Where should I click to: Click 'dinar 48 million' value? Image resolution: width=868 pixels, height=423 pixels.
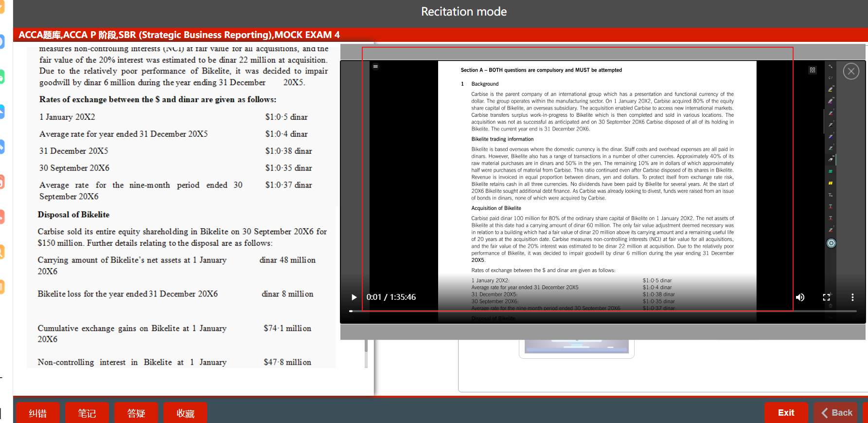pos(287,260)
